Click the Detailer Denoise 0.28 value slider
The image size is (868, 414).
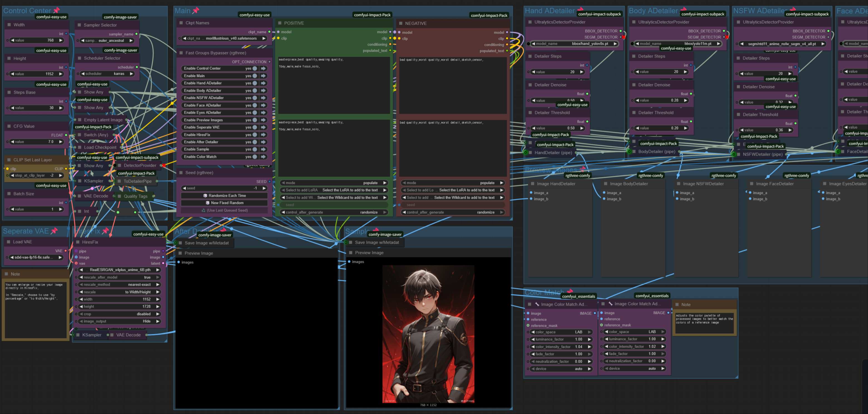(x=661, y=100)
